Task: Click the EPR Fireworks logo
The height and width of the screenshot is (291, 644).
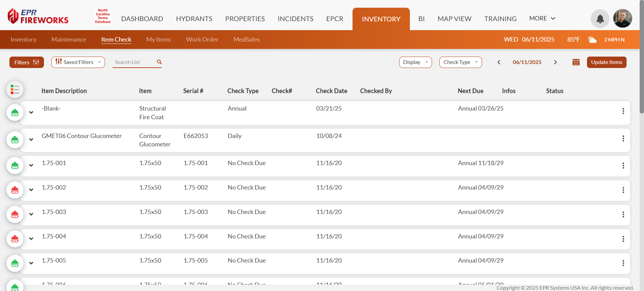Action: [38, 16]
